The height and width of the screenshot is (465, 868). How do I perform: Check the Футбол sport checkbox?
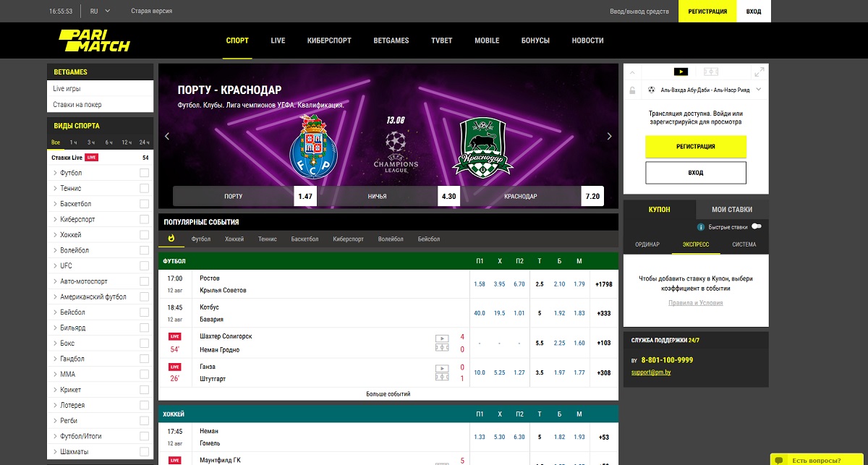click(x=144, y=173)
